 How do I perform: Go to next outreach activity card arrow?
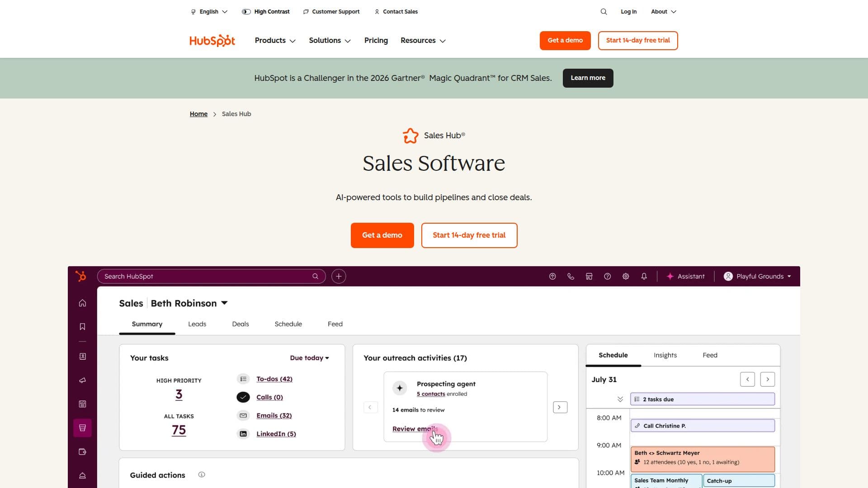pyautogui.click(x=560, y=408)
